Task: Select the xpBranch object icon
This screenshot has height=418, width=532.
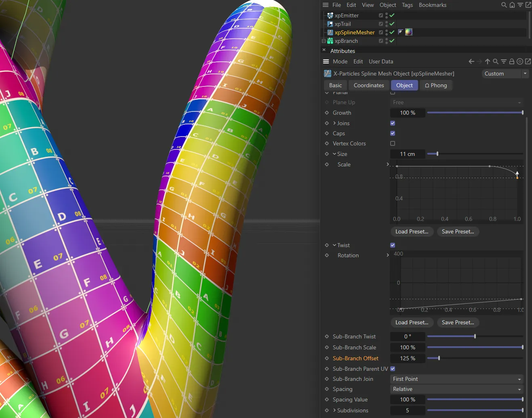Action: [x=330, y=41]
